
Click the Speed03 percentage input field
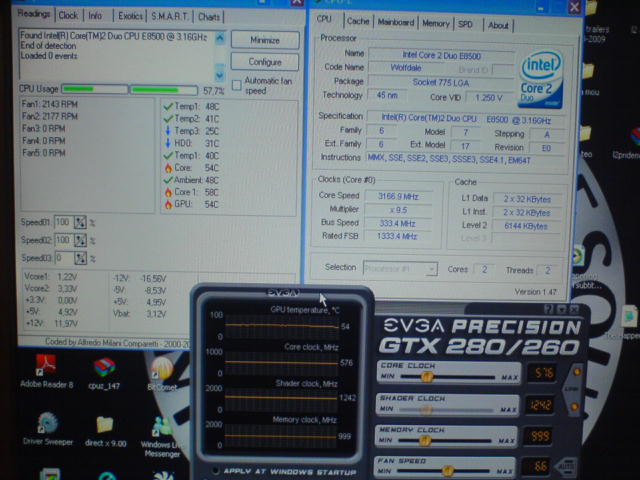(x=63, y=258)
